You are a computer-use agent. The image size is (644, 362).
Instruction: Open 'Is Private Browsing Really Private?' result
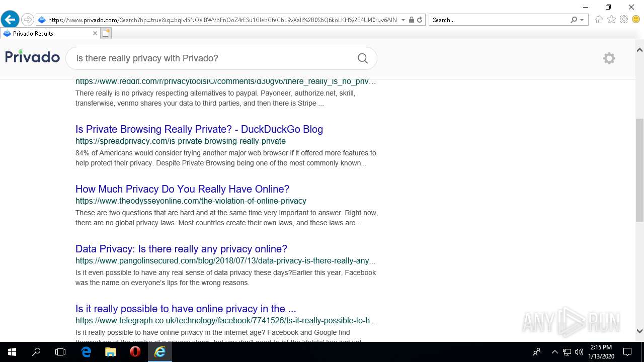(199, 129)
